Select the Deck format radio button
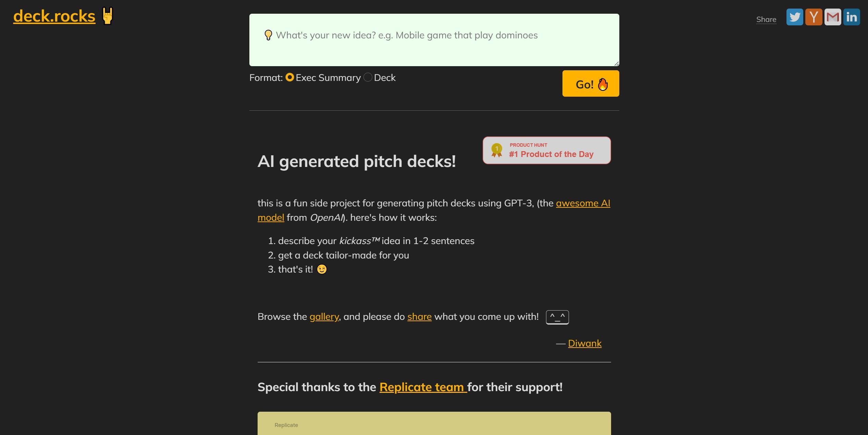The height and width of the screenshot is (435, 868). (368, 77)
